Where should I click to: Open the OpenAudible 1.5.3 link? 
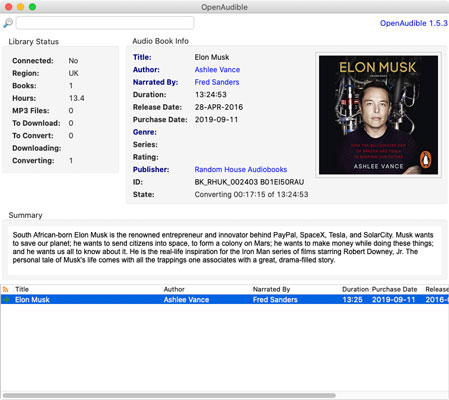413,23
